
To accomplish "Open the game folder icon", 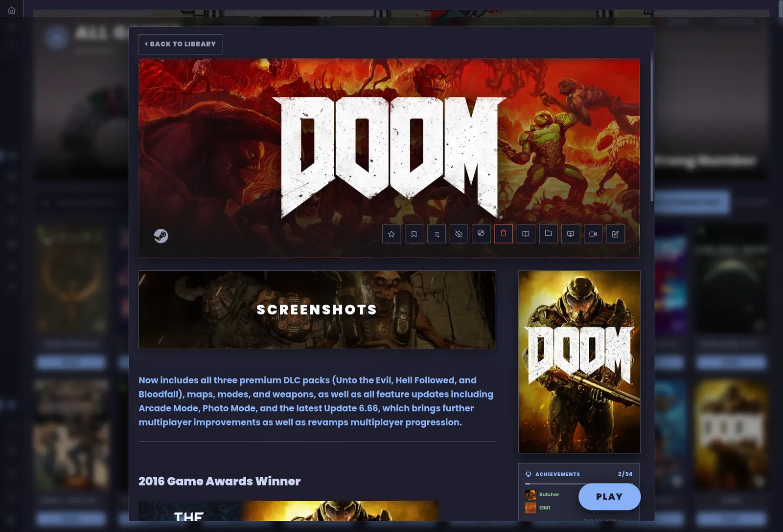I will pos(548,234).
